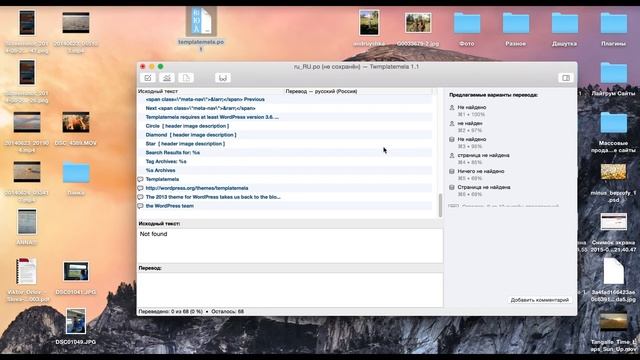Select the 'Tag Archives: %s' row
This screenshot has height=360, width=640.
tap(284, 162)
